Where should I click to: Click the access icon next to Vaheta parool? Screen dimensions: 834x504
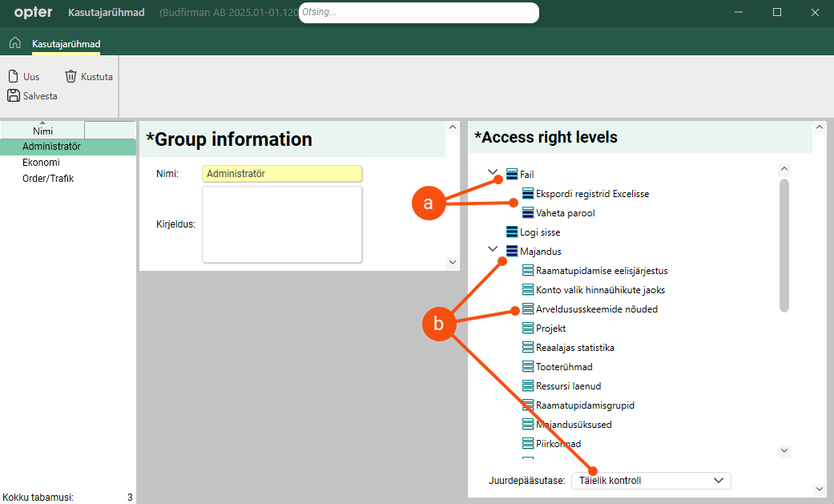click(528, 213)
